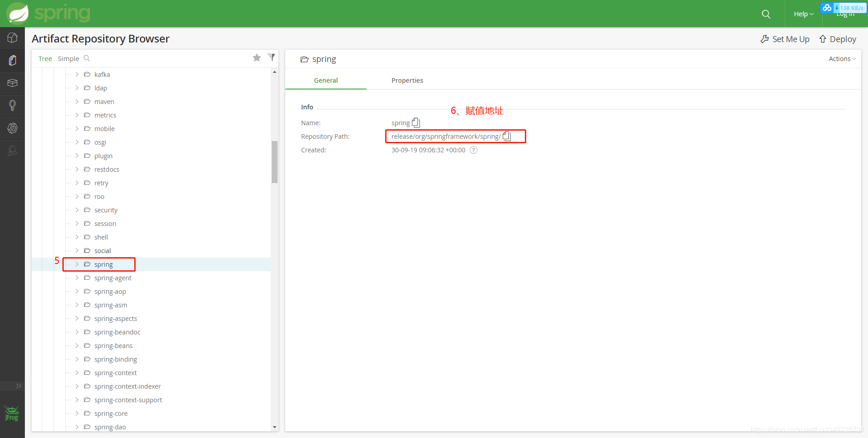Screen dimensions: 868x438
Task: Expand the spring-aop folder
Action: (77, 291)
